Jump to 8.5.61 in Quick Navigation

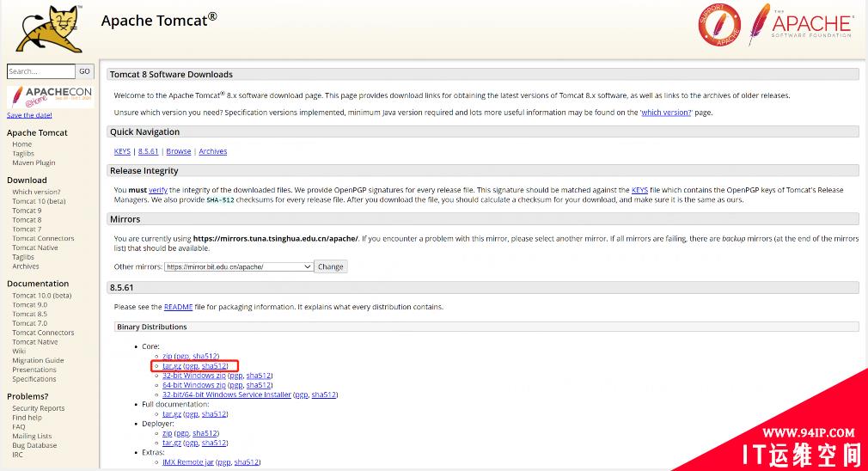(149, 151)
